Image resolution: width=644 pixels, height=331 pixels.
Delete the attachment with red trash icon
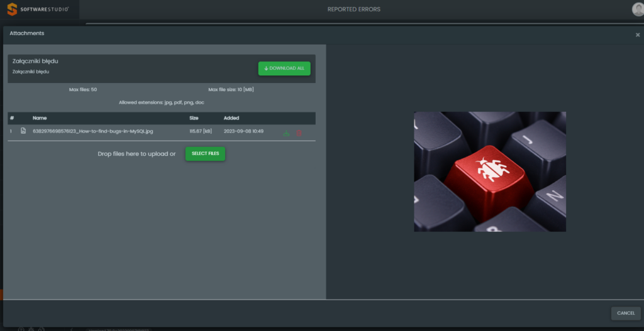(299, 133)
